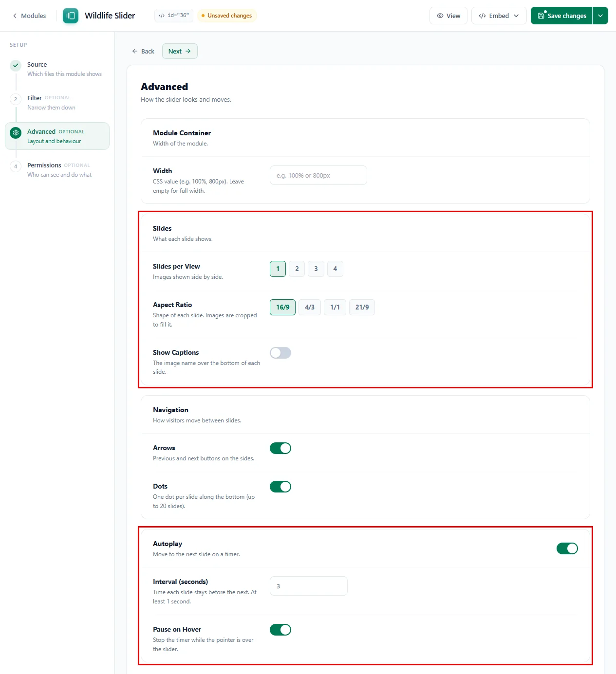Click the step 2 circle for Filter
Viewport: 616px width, 674px height.
16,99
